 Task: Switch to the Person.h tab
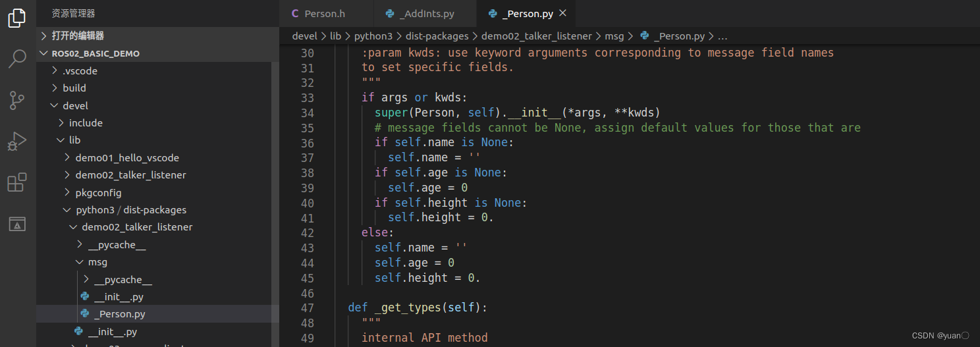click(x=325, y=14)
